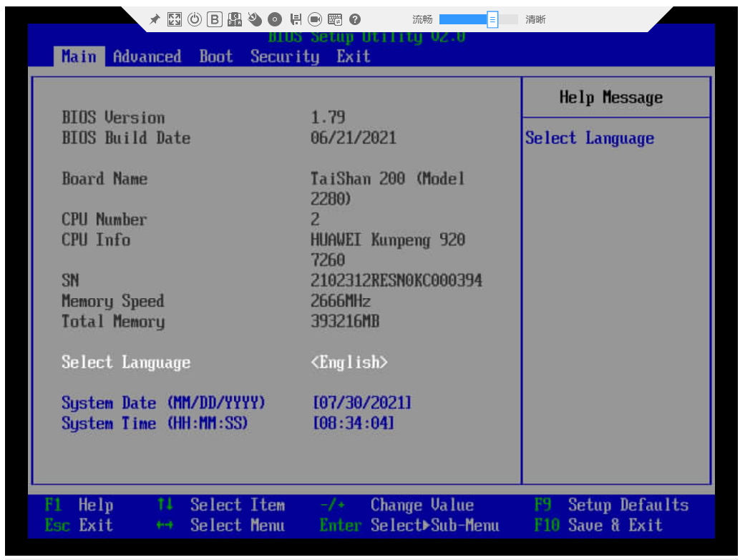The width and height of the screenshot is (740, 560).
Task: Adjust the image quality slider handle
Action: pos(492,20)
